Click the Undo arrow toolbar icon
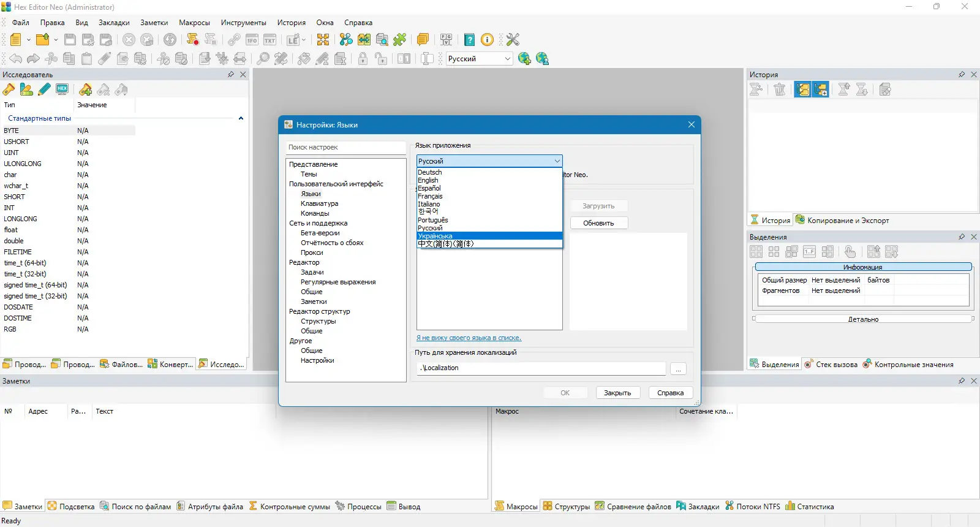Viewport: 980px width, 527px height. tap(16, 59)
